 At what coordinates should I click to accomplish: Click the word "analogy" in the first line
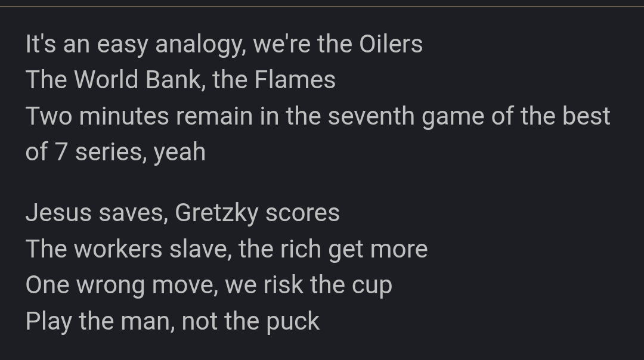click(x=201, y=45)
